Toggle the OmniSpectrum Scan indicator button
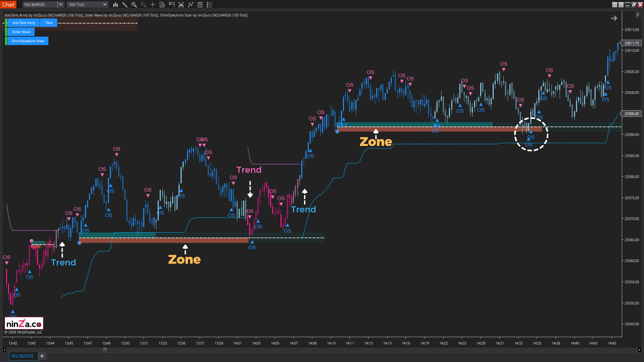 click(x=28, y=41)
